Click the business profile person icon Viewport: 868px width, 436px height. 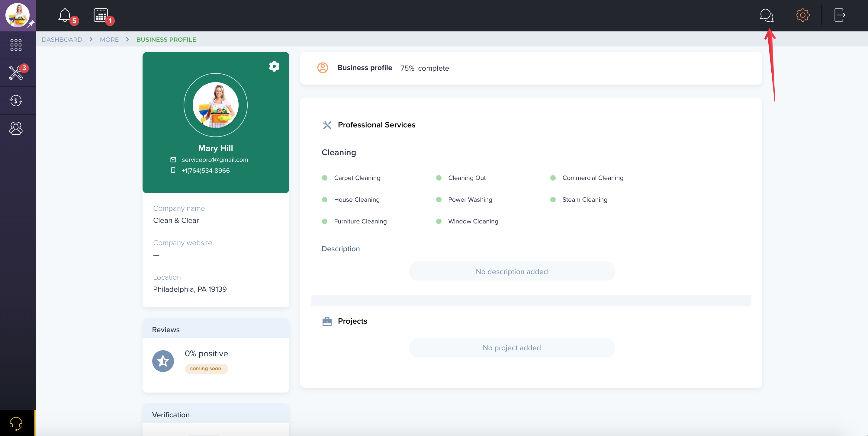click(323, 68)
